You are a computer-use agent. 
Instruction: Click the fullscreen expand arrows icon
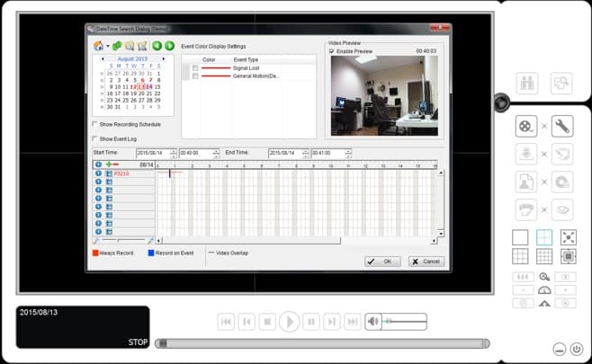pyautogui.click(x=568, y=237)
